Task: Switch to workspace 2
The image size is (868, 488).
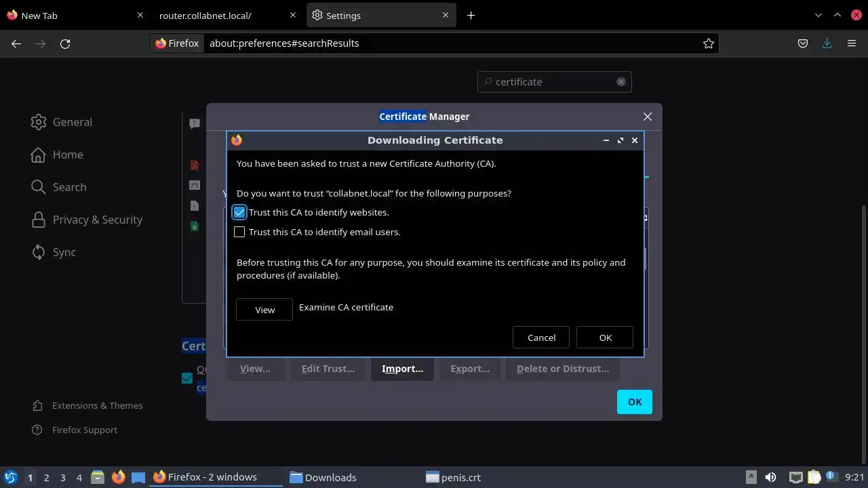Action: (x=46, y=477)
